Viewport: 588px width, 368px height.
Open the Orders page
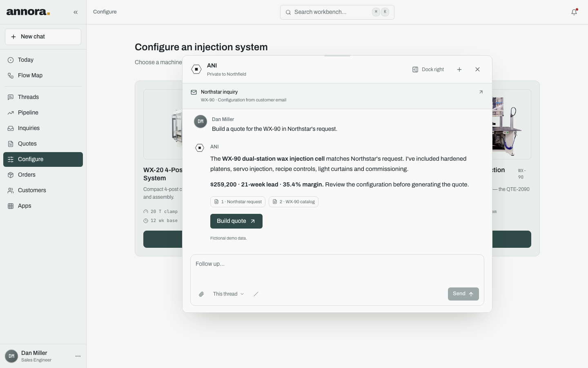point(43,175)
